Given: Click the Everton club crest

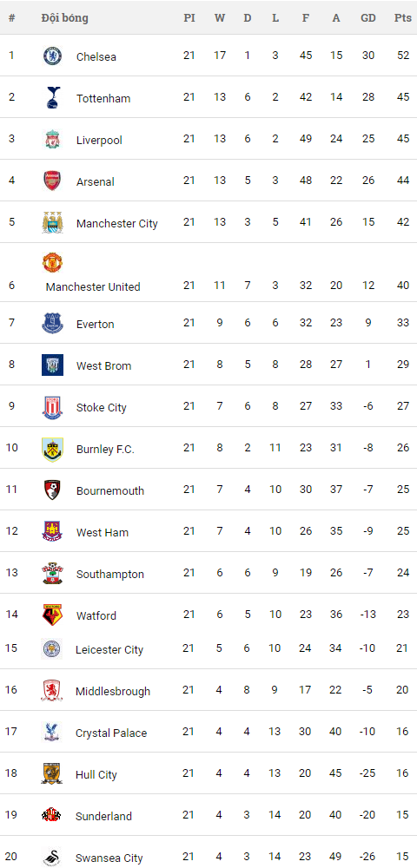Looking at the screenshot, I should click(53, 324).
